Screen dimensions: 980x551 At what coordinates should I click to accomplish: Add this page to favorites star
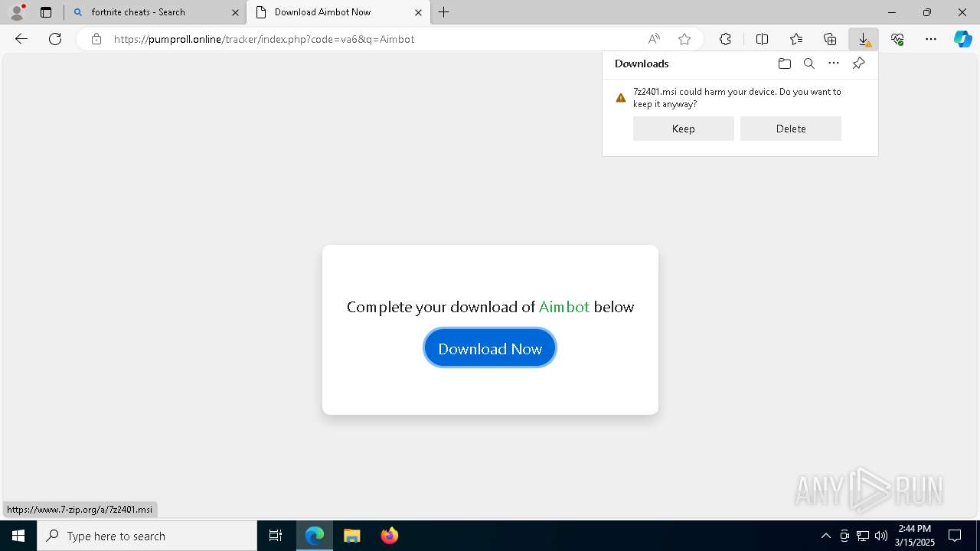click(x=684, y=39)
